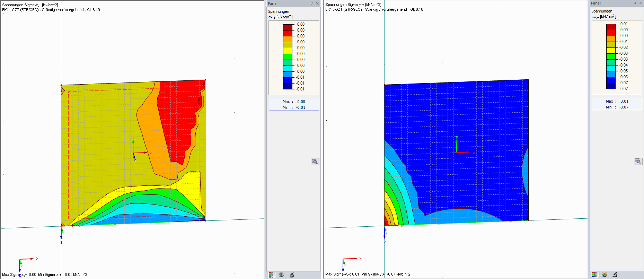Open color scale tab in right panel
The height and width of the screenshot is (279, 644).
594,274
